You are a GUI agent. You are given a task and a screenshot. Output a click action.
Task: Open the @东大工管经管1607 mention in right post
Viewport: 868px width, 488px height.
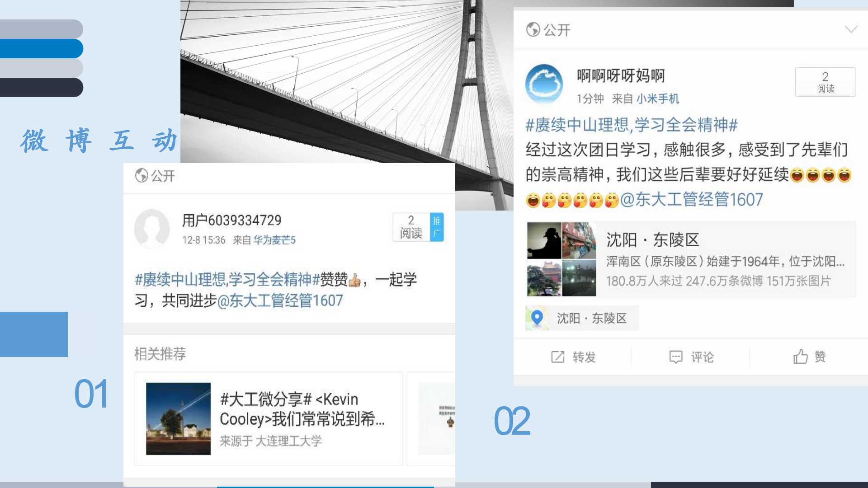pyautogui.click(x=692, y=200)
